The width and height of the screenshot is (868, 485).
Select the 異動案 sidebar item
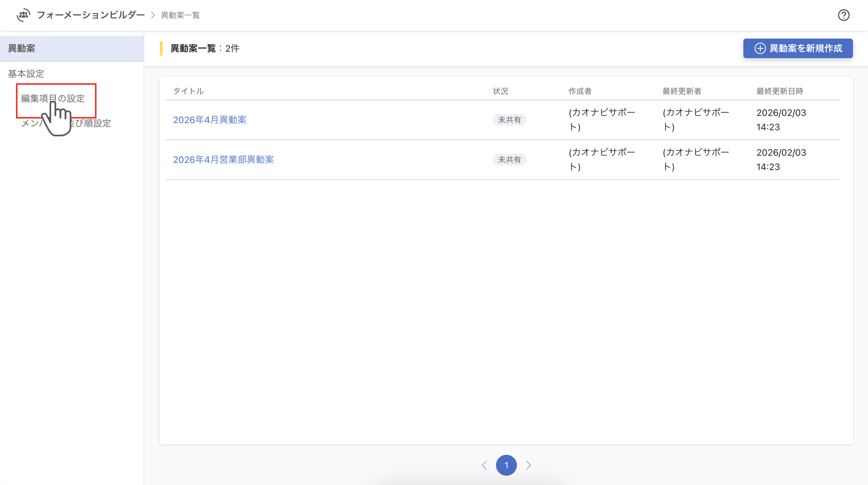click(22, 49)
